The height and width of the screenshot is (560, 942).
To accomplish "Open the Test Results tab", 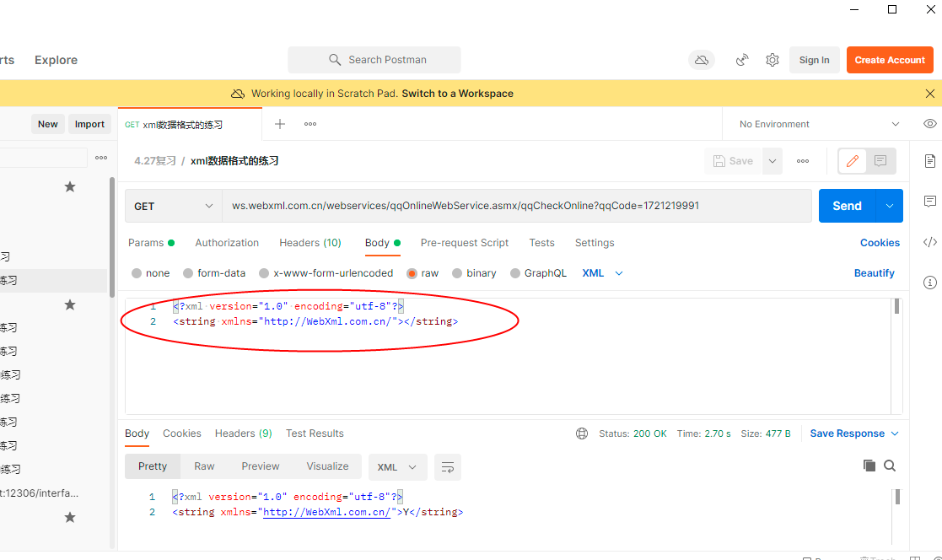I will 315,433.
